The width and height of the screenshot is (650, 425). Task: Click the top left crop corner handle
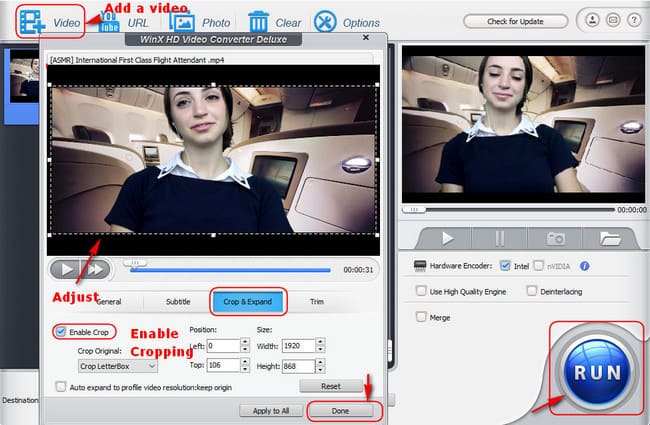click(50, 85)
